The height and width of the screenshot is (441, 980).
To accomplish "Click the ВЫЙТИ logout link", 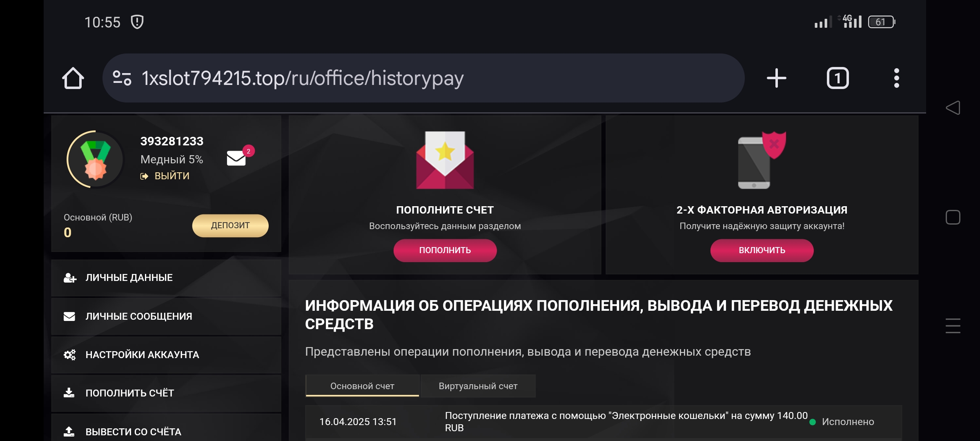I will click(x=171, y=176).
